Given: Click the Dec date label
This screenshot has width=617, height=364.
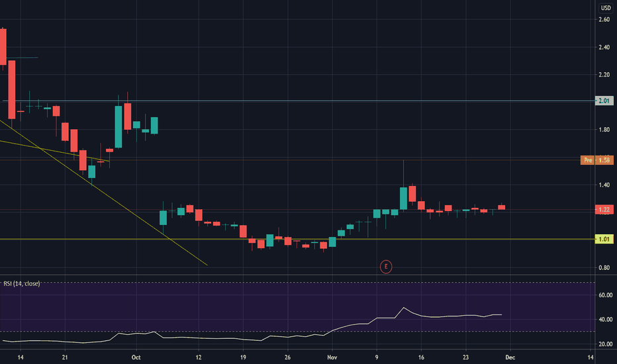Looking at the screenshot, I should [510, 357].
